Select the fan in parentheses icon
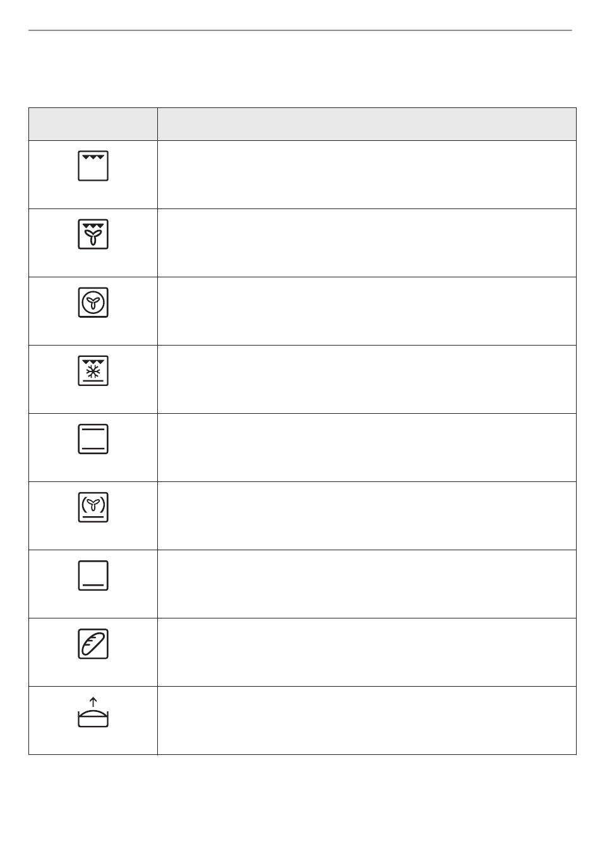 [x=93, y=507]
